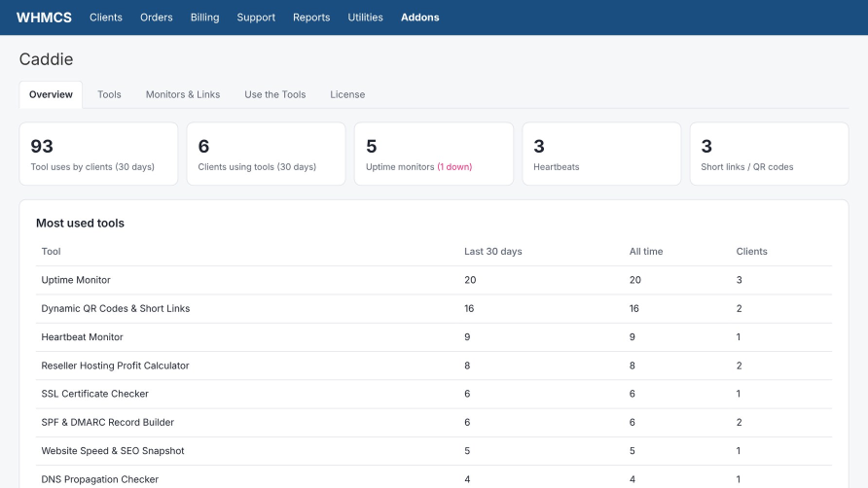This screenshot has height=488, width=868.
Task: Click SPF & DMARC Clients count 2
Action: point(739,422)
